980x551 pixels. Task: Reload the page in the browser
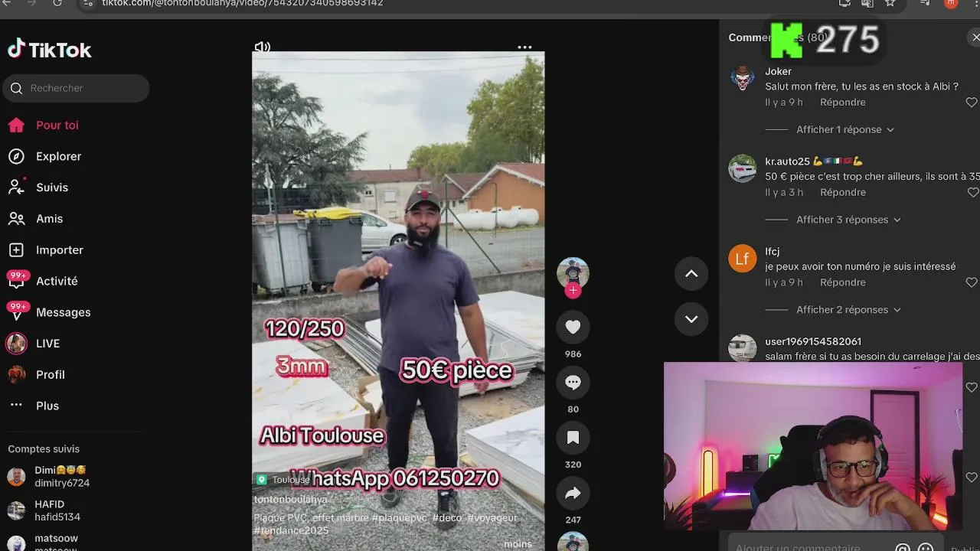click(57, 3)
